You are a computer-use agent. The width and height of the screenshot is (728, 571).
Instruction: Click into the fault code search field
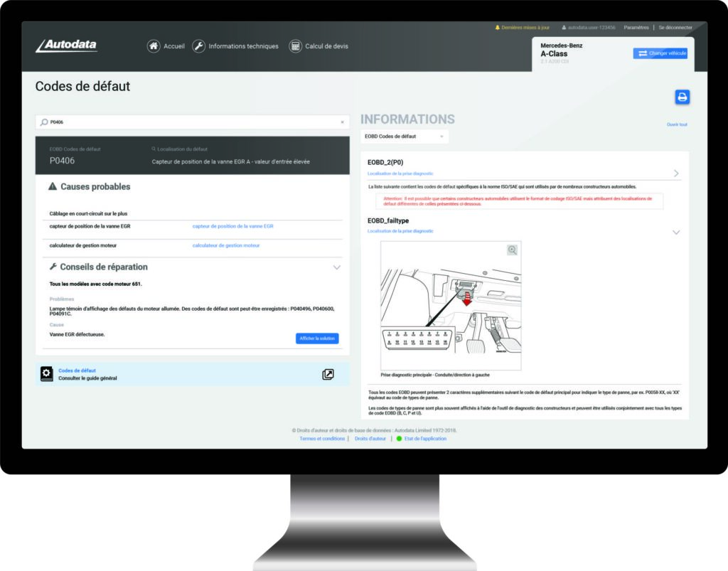click(x=192, y=122)
